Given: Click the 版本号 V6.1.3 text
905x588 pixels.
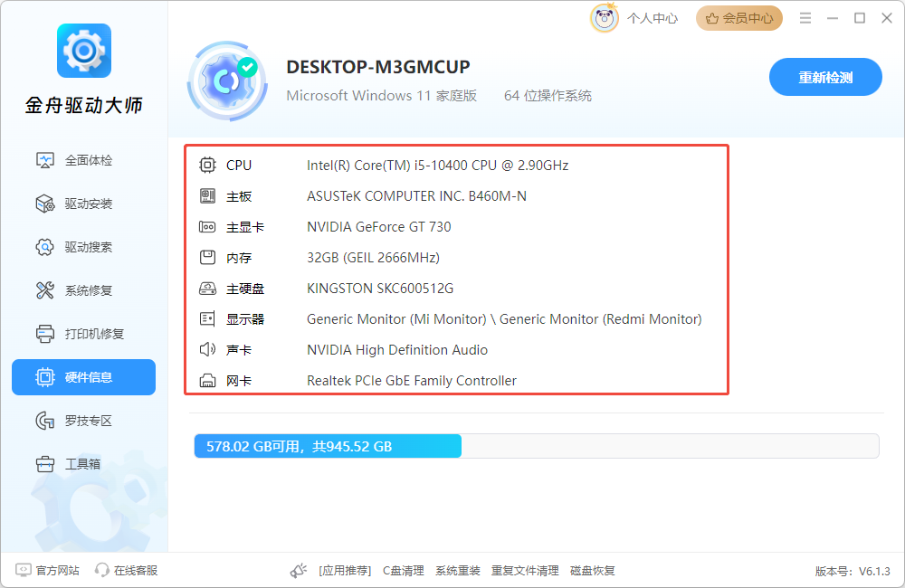Looking at the screenshot, I should click(853, 572).
